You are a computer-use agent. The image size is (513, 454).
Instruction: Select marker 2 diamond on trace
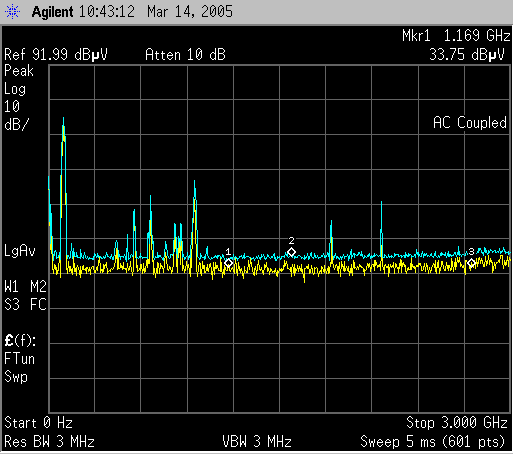[x=291, y=252]
